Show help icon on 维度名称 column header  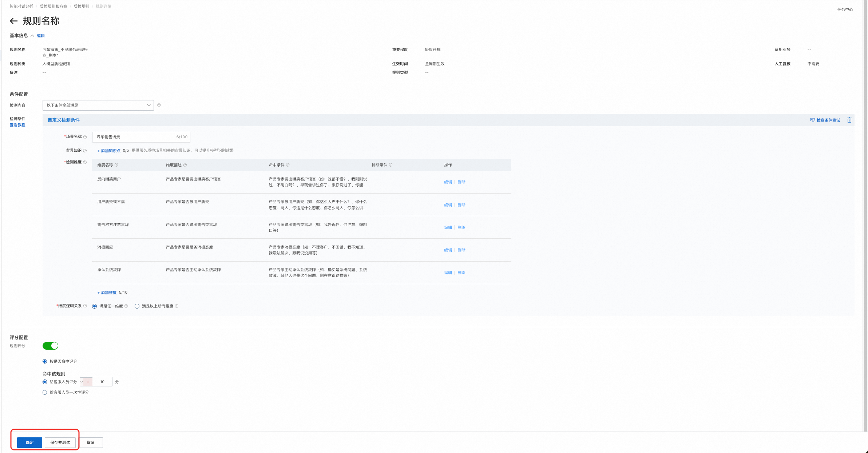[x=116, y=165]
